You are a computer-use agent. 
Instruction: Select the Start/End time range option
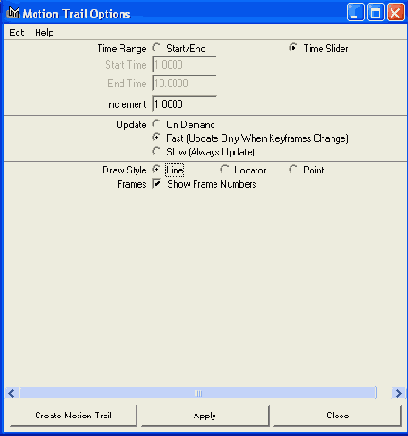pyautogui.click(x=157, y=48)
